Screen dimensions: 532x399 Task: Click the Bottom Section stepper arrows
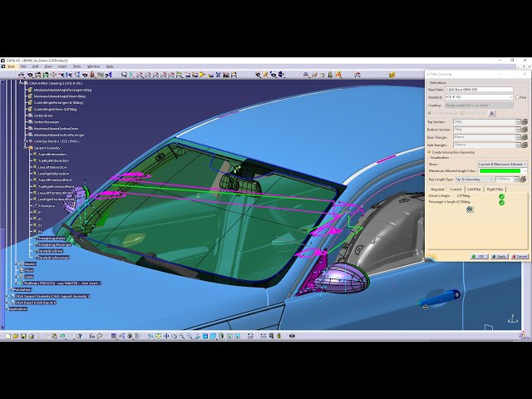(518, 130)
